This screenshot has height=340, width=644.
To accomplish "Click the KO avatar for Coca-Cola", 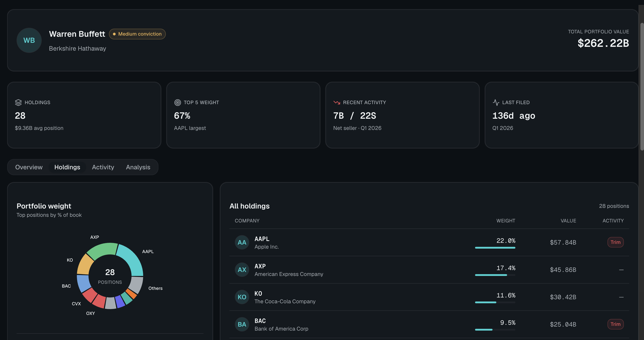I will (x=242, y=297).
